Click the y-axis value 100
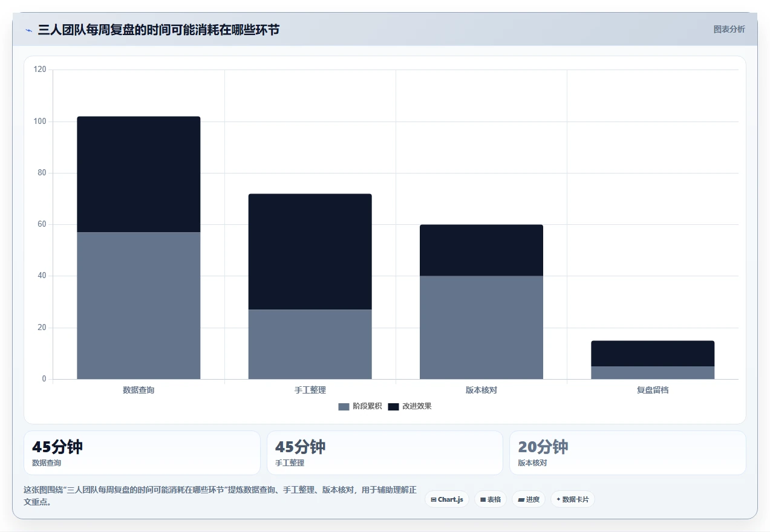This screenshot has width=770, height=532. [40, 122]
